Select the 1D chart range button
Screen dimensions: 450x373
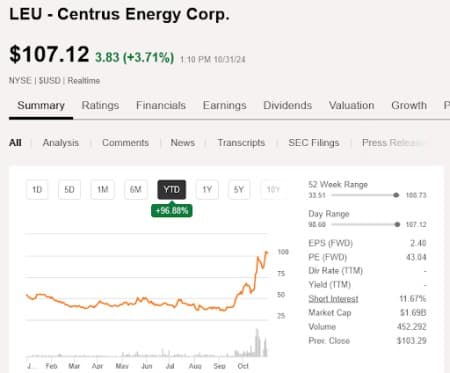[37, 190]
